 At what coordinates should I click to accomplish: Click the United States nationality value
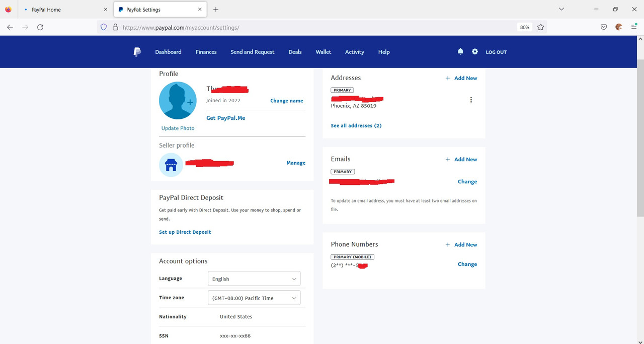[x=236, y=317]
